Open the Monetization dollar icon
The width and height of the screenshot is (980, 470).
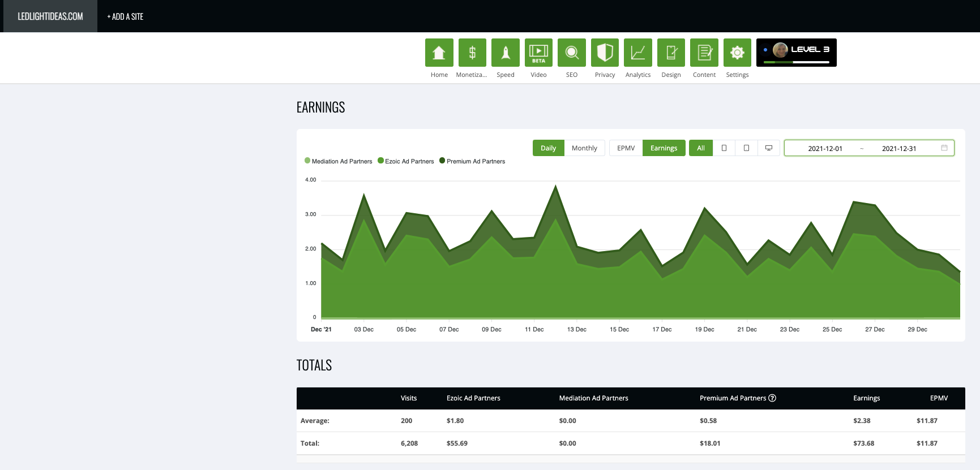(x=472, y=53)
